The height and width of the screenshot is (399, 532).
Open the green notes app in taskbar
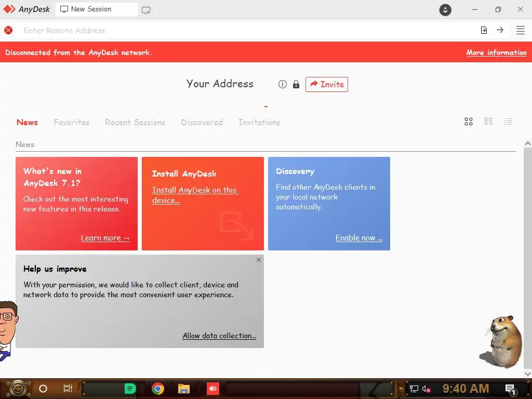pos(130,389)
